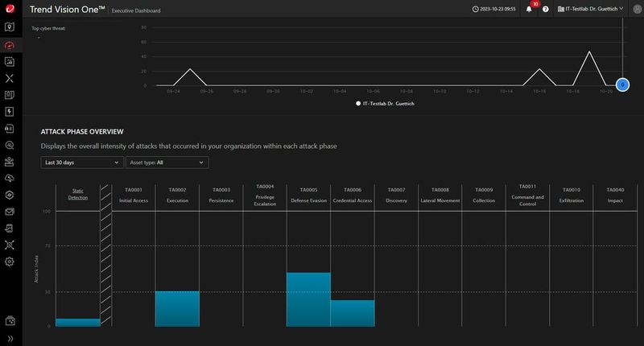Open the settings gear in sidebar
This screenshot has height=346, width=644.
(x=10, y=262)
